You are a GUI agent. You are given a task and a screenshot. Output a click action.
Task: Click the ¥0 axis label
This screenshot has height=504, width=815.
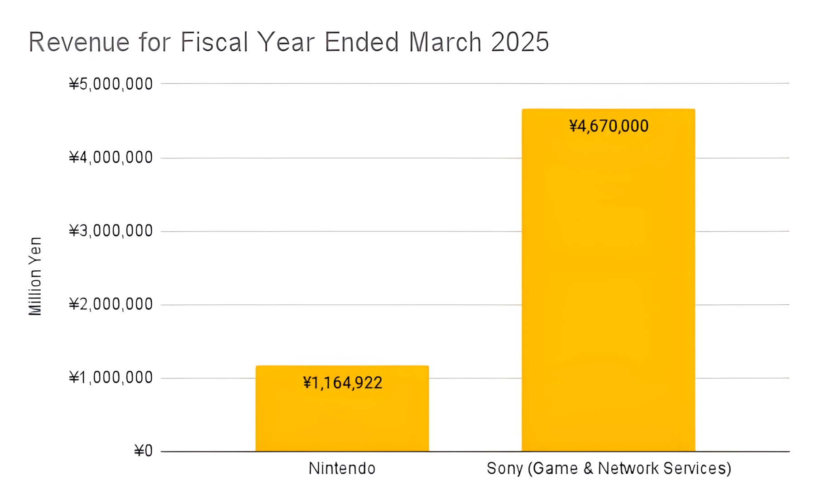[143, 451]
